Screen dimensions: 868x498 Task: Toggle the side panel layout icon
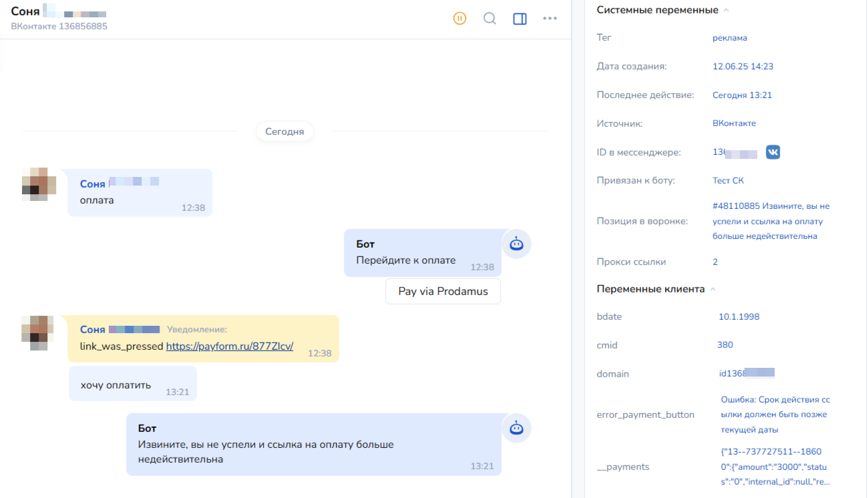(x=520, y=19)
